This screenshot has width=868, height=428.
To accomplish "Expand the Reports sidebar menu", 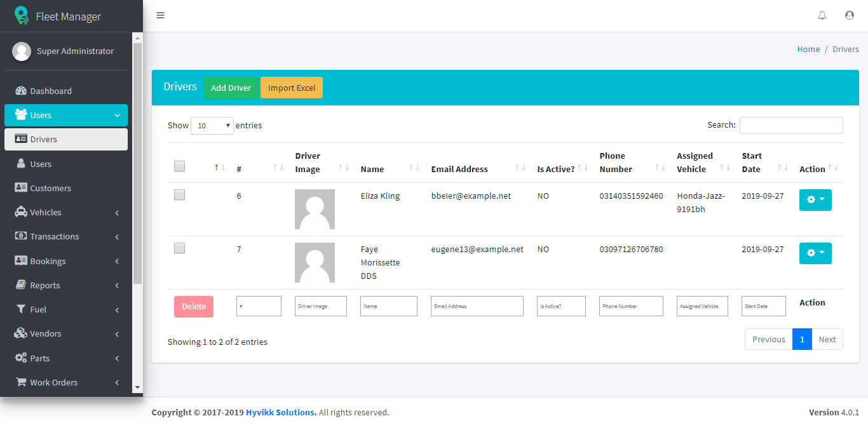I will point(117,286).
